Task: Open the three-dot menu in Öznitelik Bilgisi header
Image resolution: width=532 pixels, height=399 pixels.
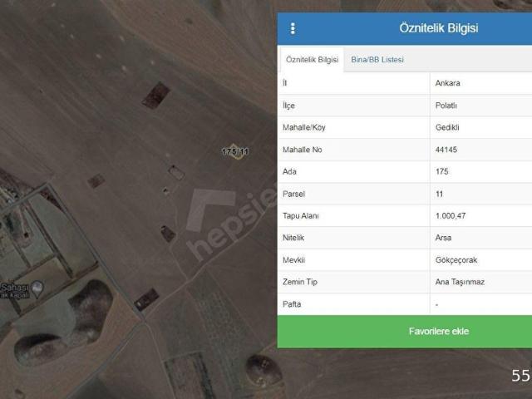Action: (x=293, y=28)
